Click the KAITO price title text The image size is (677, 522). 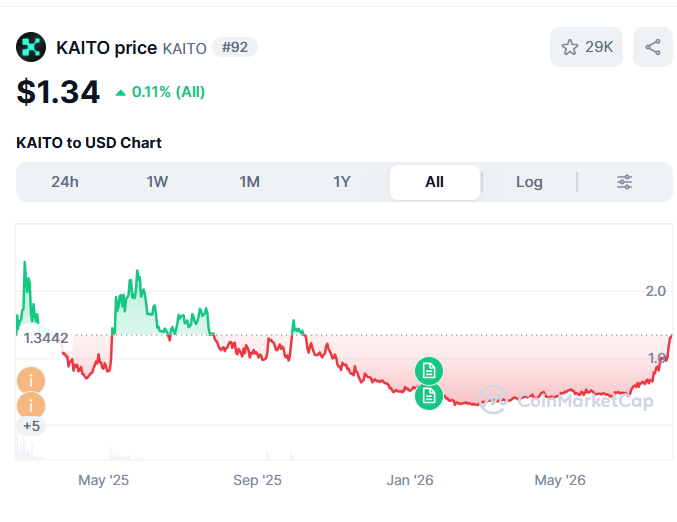(x=107, y=47)
